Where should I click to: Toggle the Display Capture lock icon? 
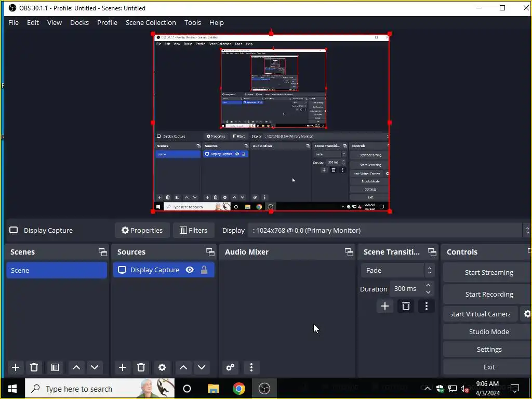pos(204,270)
